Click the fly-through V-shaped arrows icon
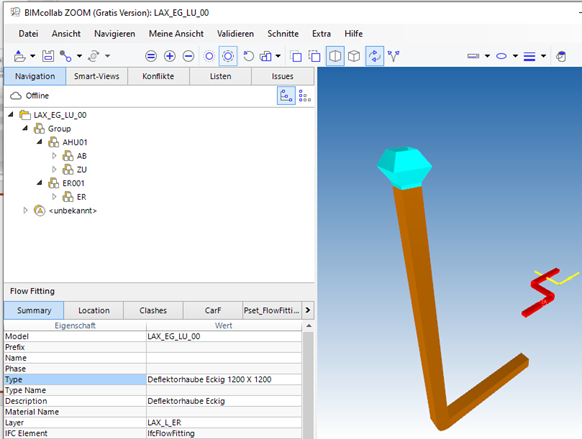 pyautogui.click(x=393, y=56)
